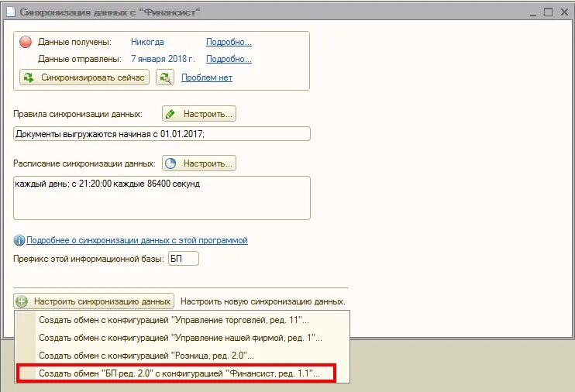Click the red status circle icon
The width and height of the screenshot is (575, 392).
26,42
